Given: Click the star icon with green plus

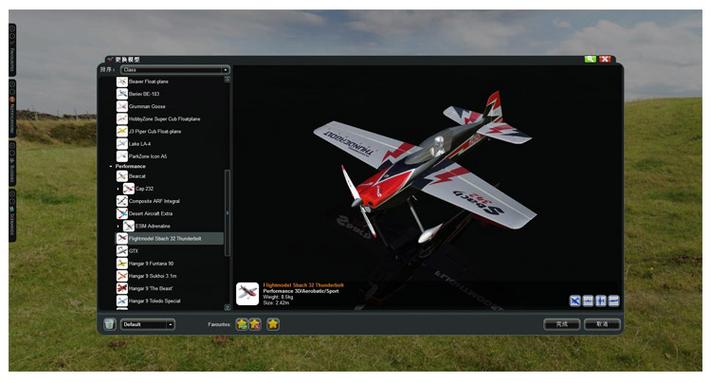Looking at the screenshot, I should [242, 324].
